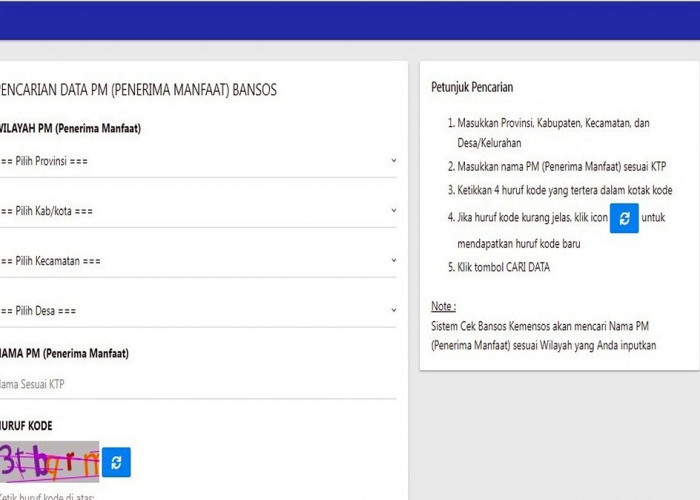Click the refresh icon in Petunjuk Pencarian step 4

click(x=624, y=218)
